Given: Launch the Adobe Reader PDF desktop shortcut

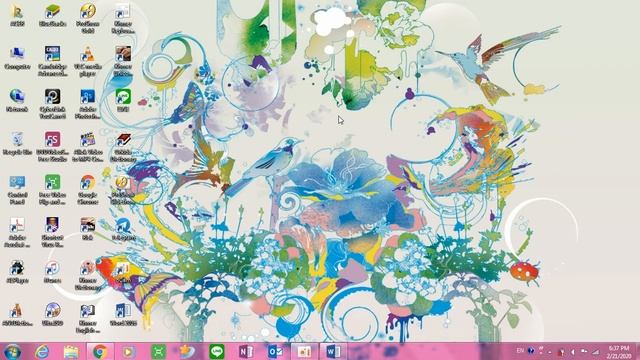Looking at the screenshot, I should coord(17,232).
